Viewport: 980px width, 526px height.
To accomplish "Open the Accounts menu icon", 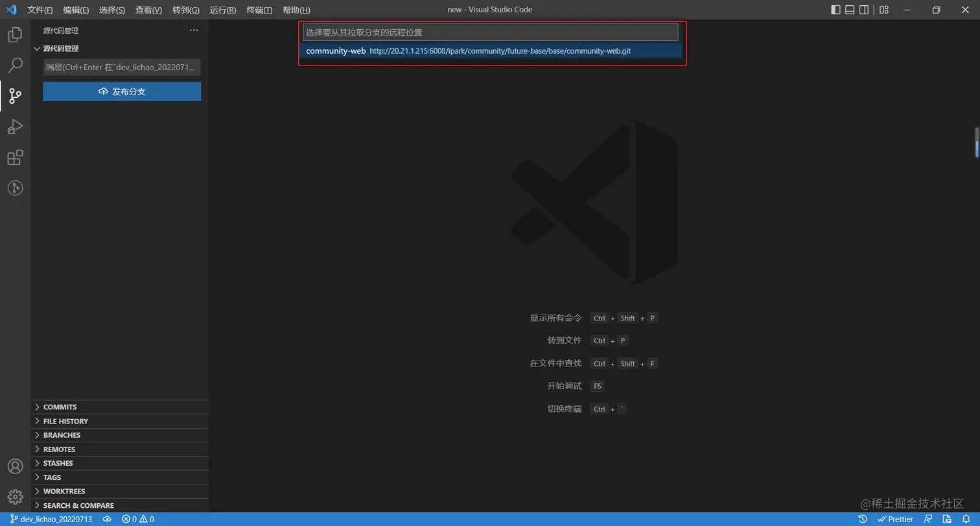I will (15, 466).
